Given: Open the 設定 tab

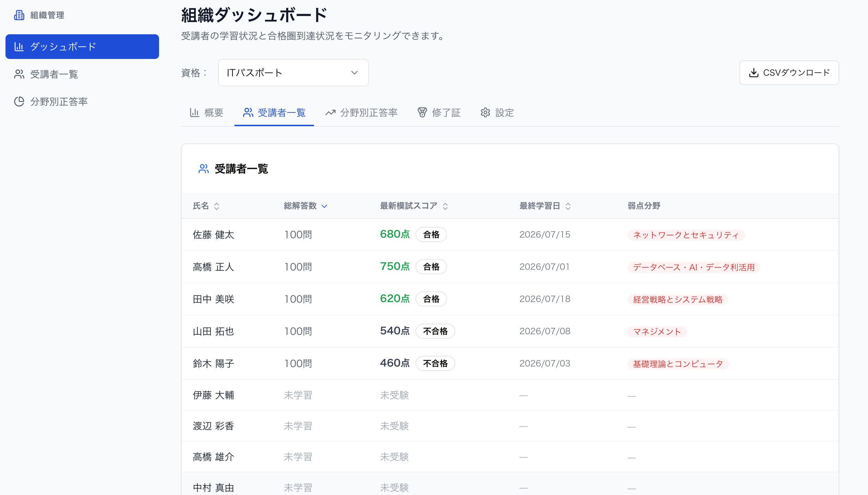Looking at the screenshot, I should click(497, 112).
